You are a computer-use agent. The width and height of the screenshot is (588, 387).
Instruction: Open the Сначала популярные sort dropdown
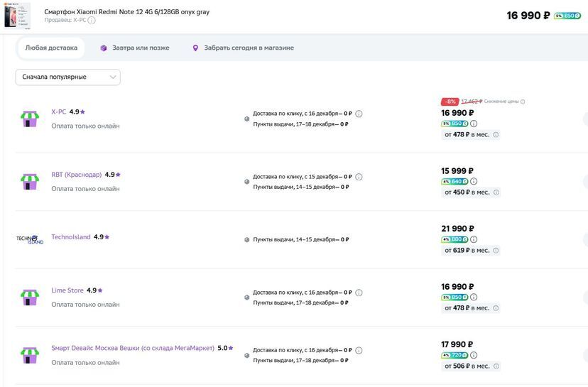tap(68, 77)
